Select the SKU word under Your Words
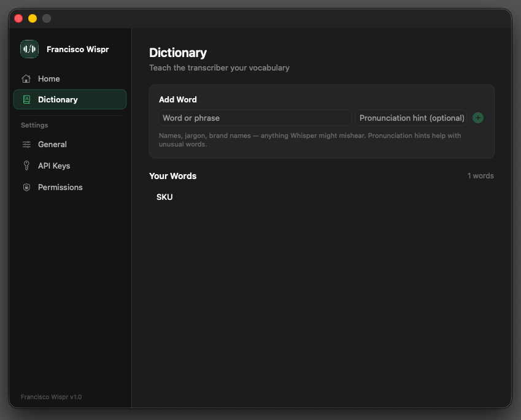Image resolution: width=521 pixels, height=420 pixels. pyautogui.click(x=164, y=197)
